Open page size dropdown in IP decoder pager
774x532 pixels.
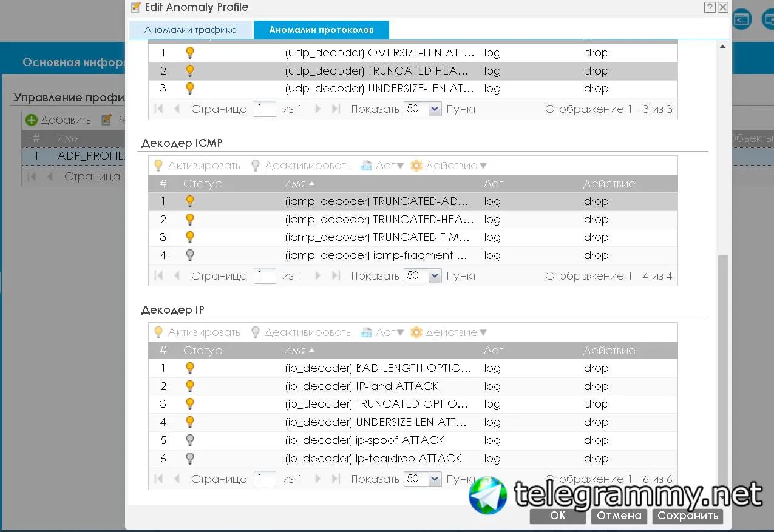click(435, 479)
